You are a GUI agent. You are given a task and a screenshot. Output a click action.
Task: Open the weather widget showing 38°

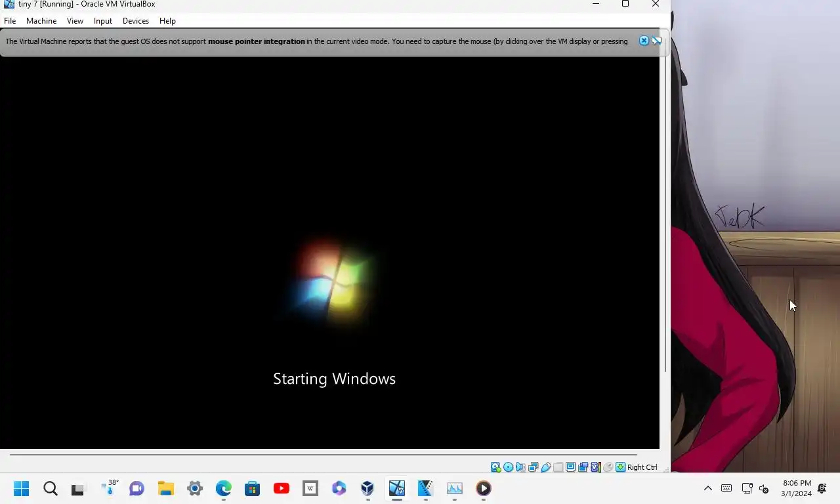109,488
